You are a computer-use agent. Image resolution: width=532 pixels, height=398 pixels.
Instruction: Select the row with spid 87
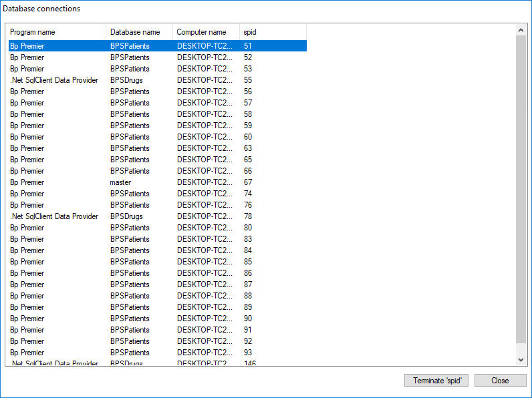click(x=158, y=284)
